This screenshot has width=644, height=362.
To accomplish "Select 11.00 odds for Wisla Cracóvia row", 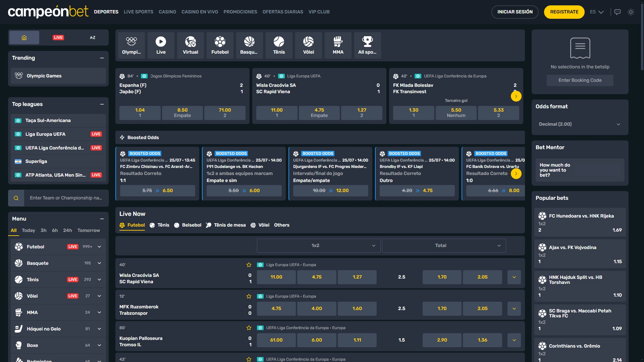I will click(276, 277).
